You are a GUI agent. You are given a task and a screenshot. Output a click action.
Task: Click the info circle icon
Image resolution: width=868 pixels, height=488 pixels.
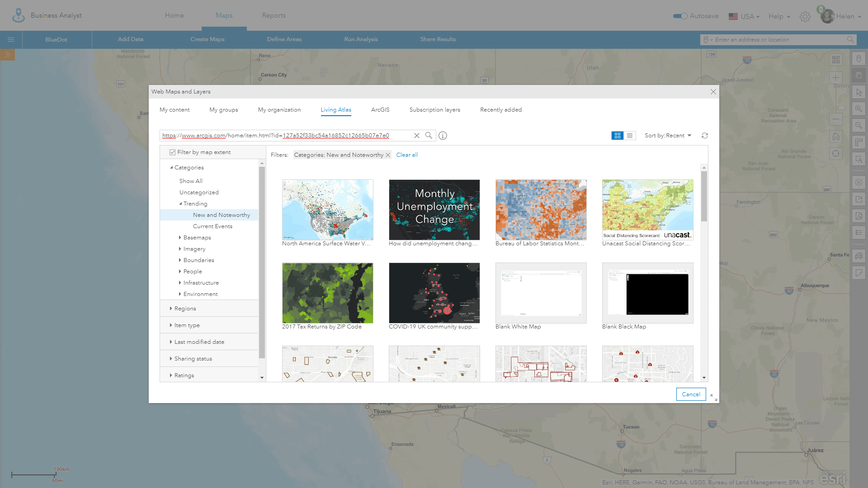(443, 135)
